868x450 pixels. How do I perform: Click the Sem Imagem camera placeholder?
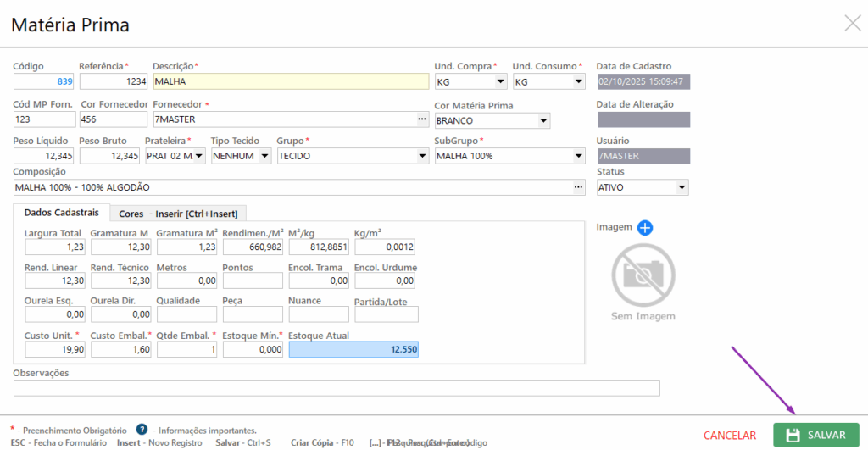643,276
